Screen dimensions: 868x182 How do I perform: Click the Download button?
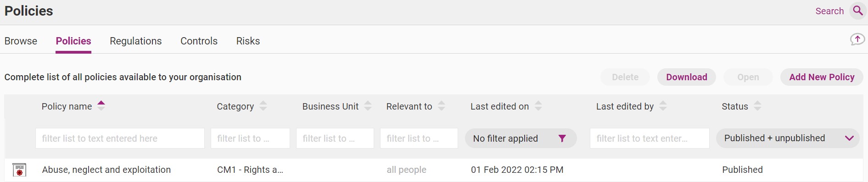(687, 77)
